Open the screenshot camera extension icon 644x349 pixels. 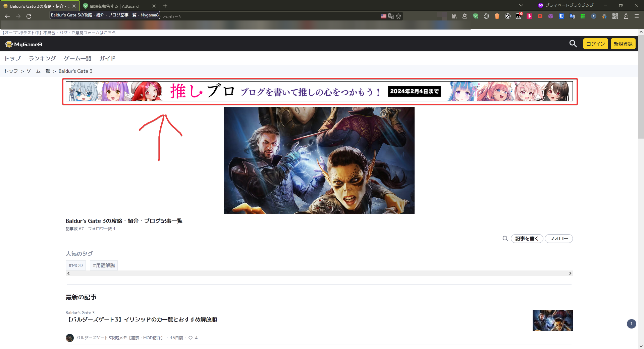click(x=540, y=16)
